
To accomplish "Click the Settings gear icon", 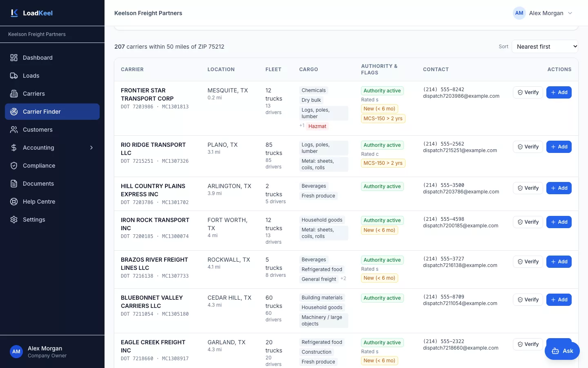I will 14,220.
